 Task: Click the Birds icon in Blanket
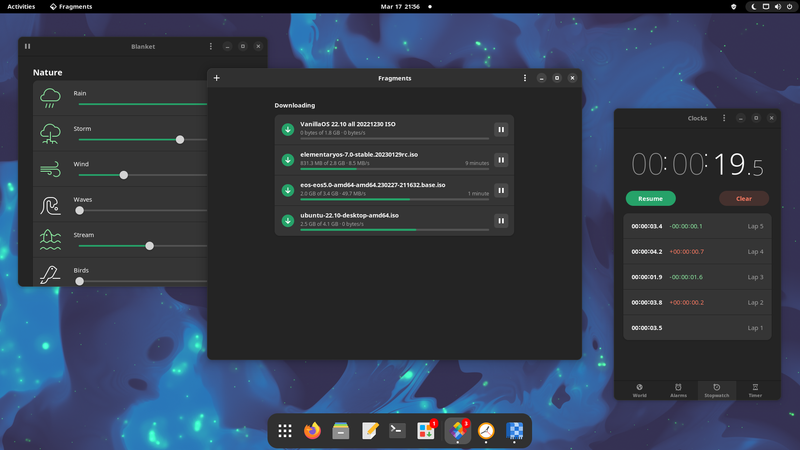(x=50, y=274)
